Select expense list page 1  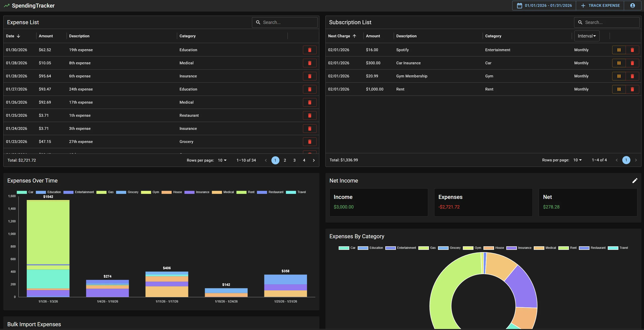click(x=275, y=160)
